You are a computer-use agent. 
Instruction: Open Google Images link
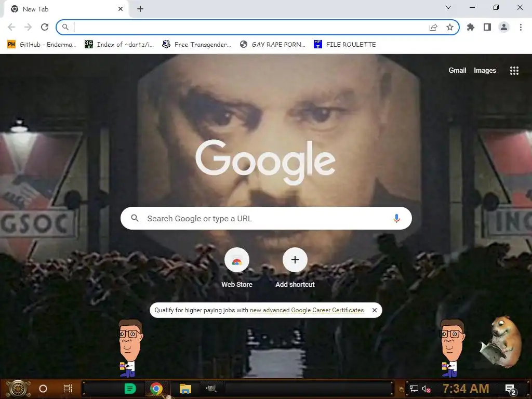click(485, 70)
